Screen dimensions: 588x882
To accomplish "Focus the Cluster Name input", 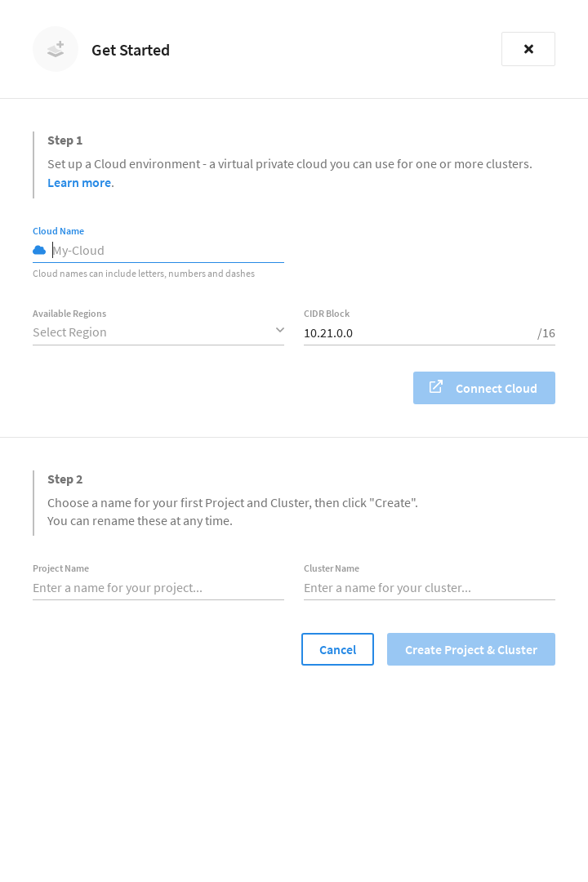I will pos(430,587).
